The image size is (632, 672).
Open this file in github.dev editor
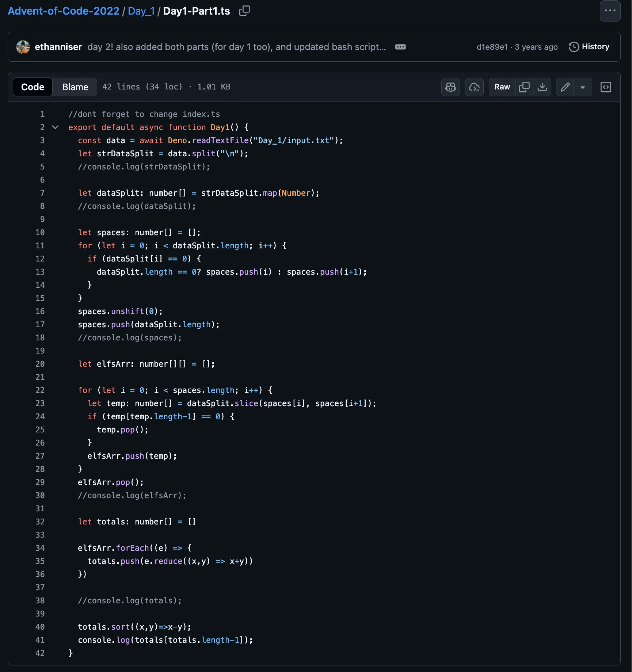474,87
